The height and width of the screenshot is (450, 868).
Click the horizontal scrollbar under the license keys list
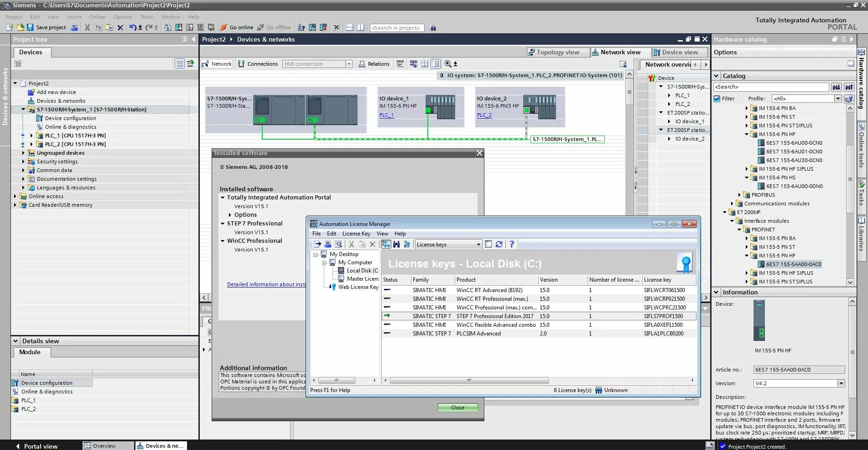tap(469, 380)
